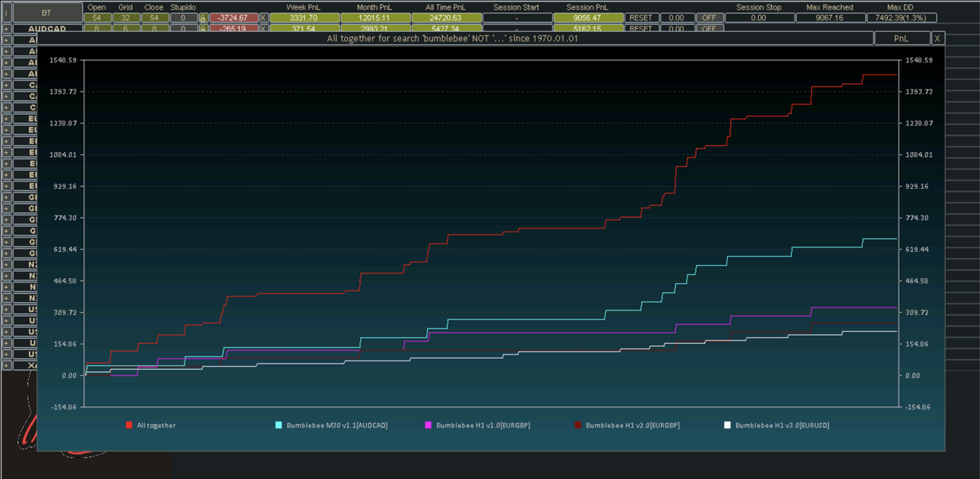
Task: Click the 'Max DD' column header
Action: [899, 7]
